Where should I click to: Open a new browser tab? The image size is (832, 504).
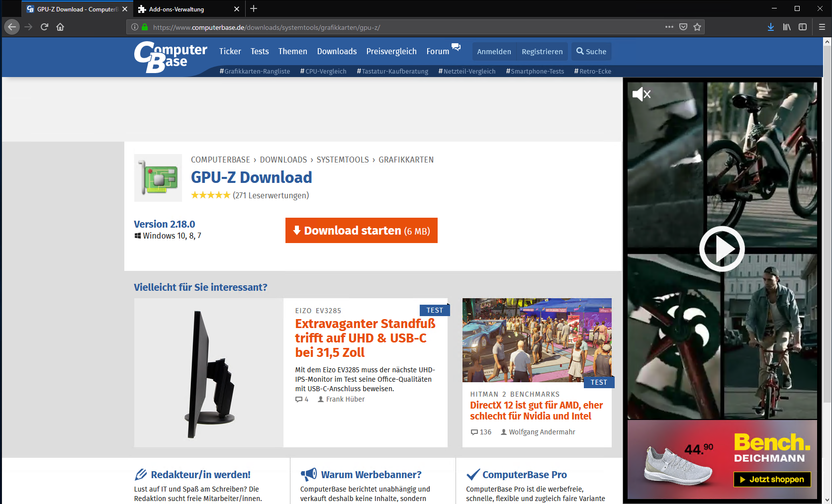tap(254, 8)
